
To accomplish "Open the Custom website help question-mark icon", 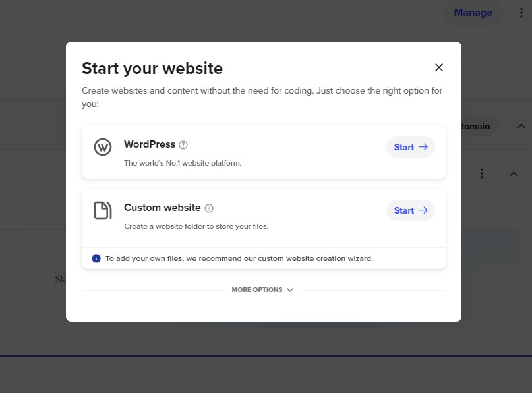I will coord(209,208).
